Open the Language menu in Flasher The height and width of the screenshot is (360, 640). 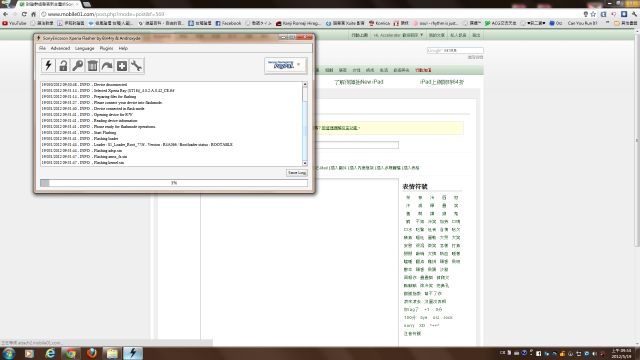(84, 48)
